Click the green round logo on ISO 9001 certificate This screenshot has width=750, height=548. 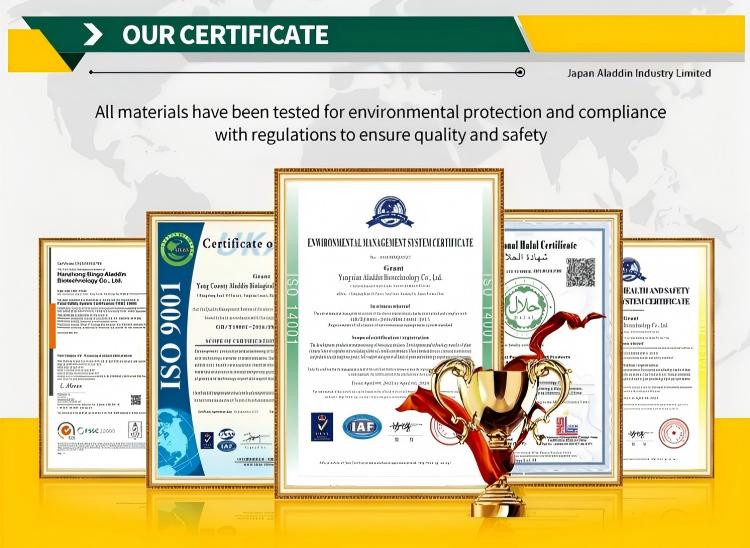pos(177,250)
